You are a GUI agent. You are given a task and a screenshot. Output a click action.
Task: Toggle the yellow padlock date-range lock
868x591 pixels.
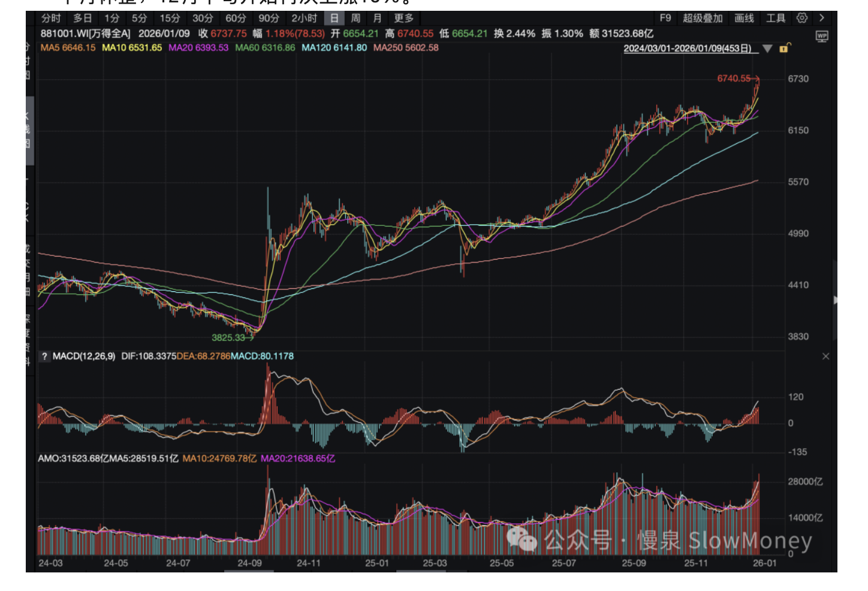785,48
